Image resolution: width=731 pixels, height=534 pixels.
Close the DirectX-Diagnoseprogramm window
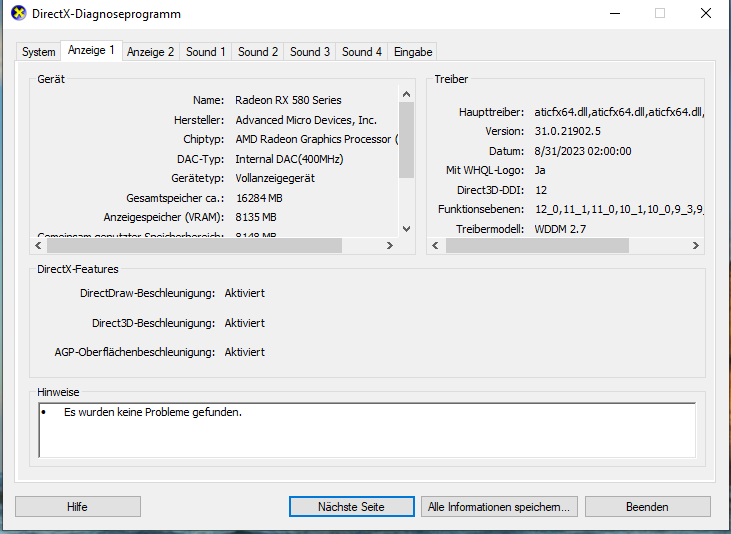[706, 14]
